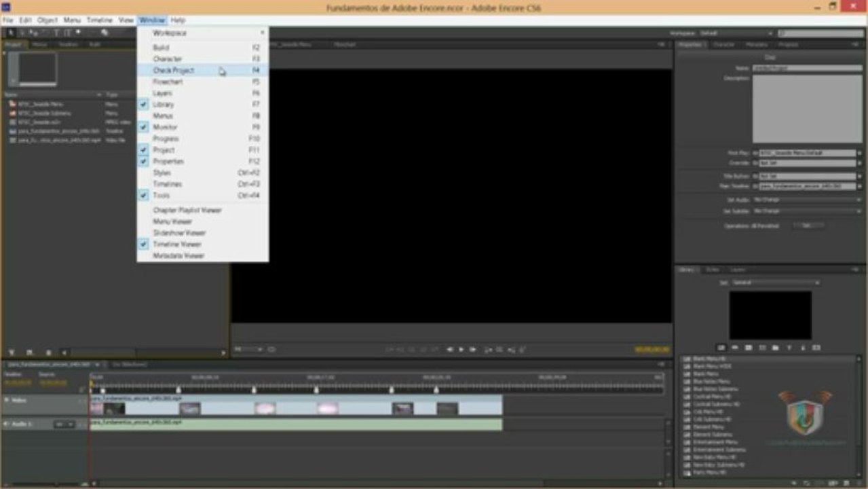The image size is (868, 489).
Task: Toggle the checked Library entry in Window menu
Action: pos(202,105)
